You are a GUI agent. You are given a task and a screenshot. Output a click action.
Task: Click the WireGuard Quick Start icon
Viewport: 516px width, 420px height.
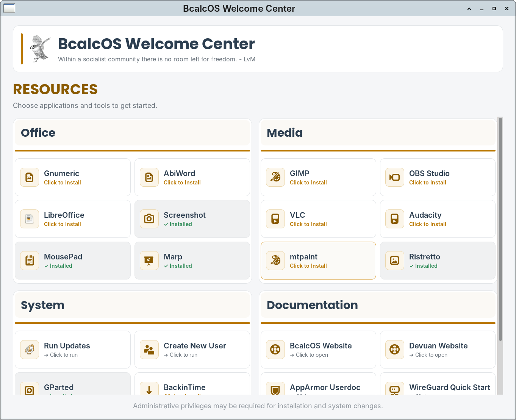tap(395, 389)
